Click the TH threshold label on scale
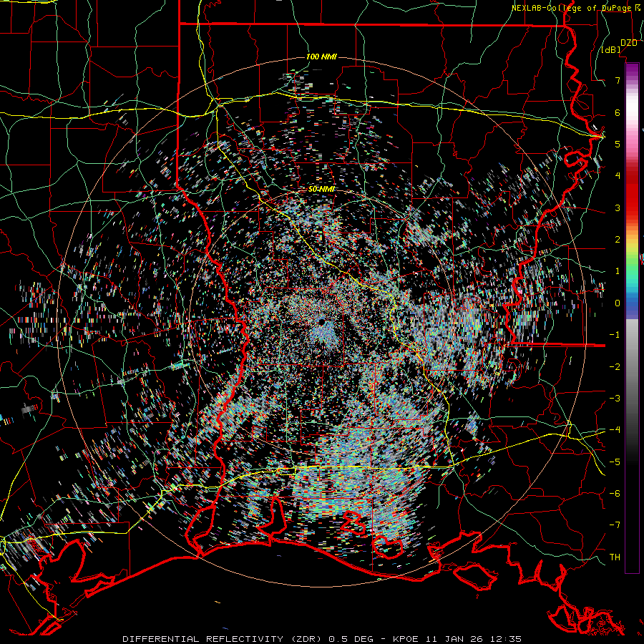The width and height of the screenshot is (644, 644). pos(615,557)
